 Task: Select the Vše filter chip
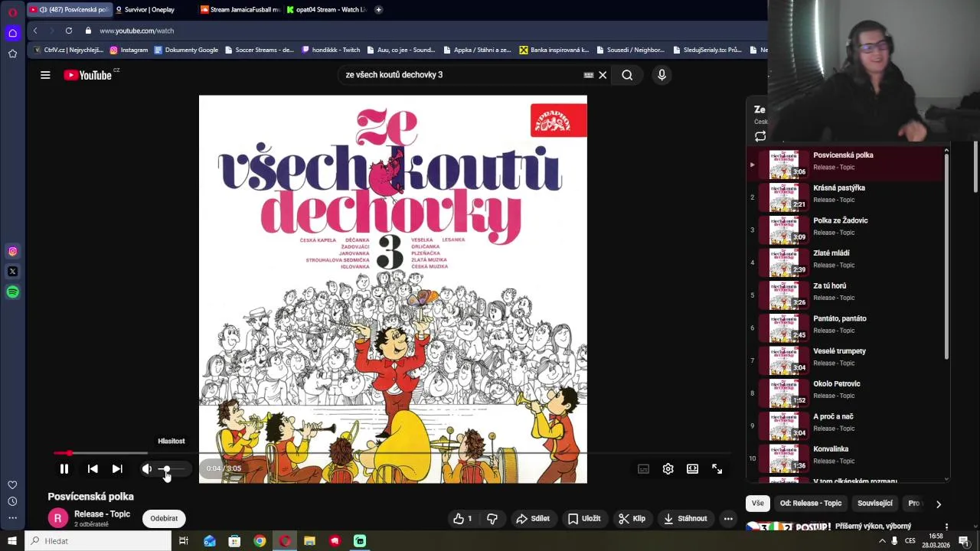pyautogui.click(x=757, y=503)
